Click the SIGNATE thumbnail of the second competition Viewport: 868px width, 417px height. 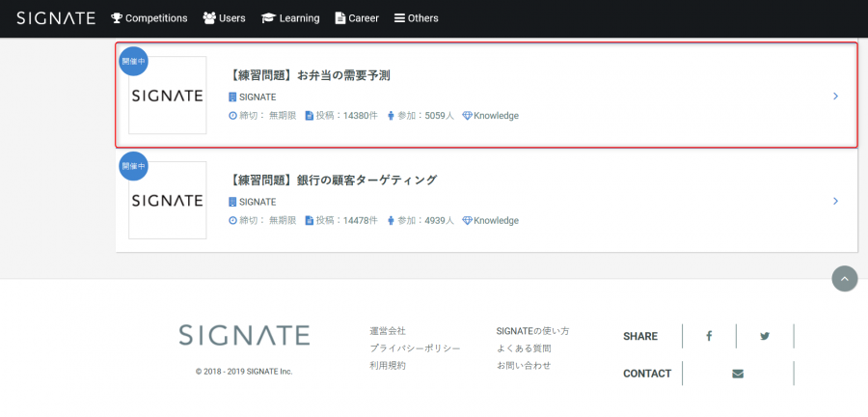168,201
